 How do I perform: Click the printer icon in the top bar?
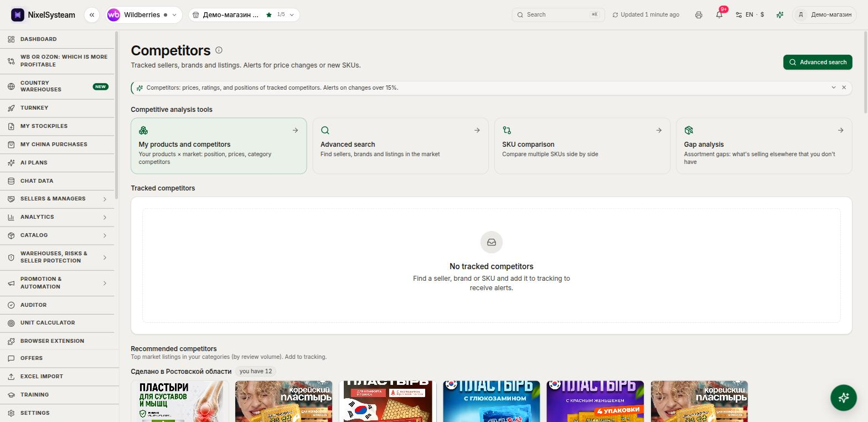[x=699, y=15]
